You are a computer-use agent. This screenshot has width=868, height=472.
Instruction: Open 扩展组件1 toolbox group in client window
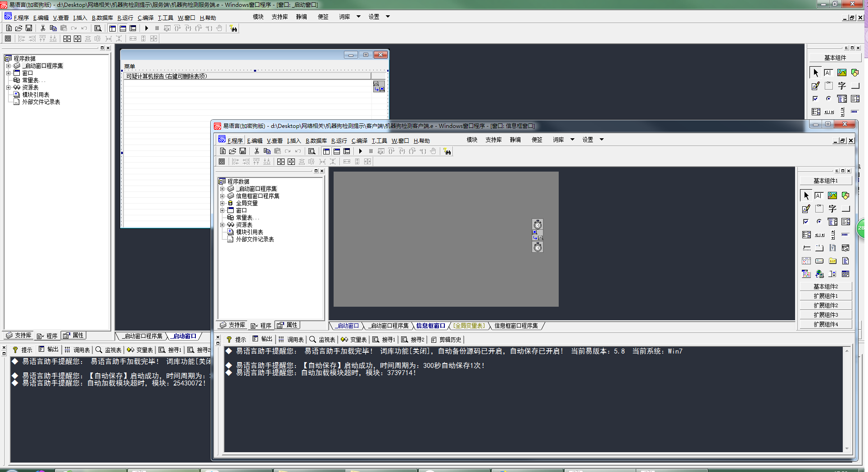(826, 296)
